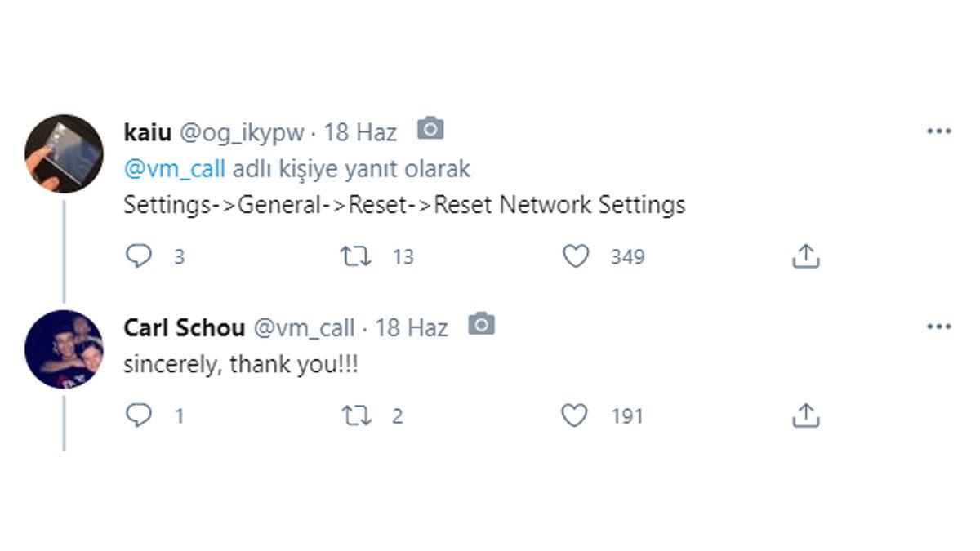The image size is (980, 551).
Task: Open kaiu's tweet via the 18 Haz timestamp
Action: coord(360,131)
